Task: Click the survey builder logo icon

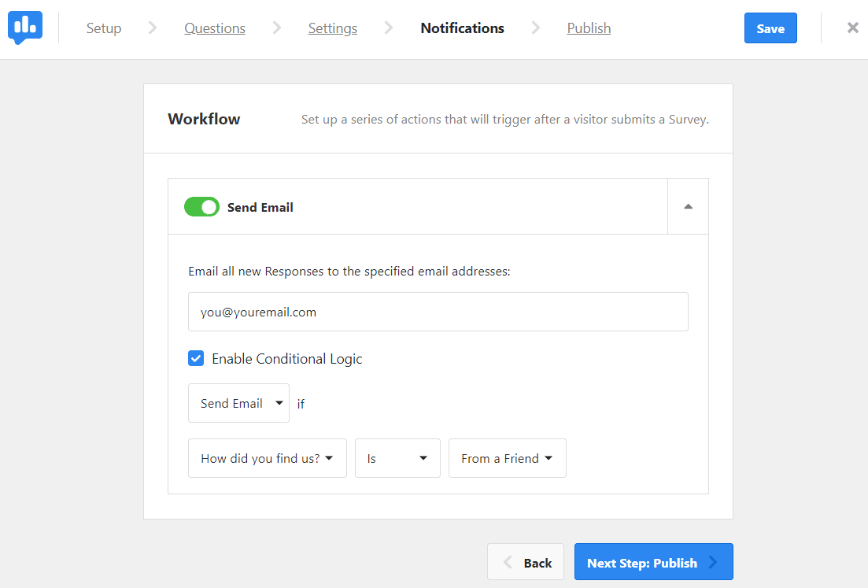Action: [x=24, y=28]
